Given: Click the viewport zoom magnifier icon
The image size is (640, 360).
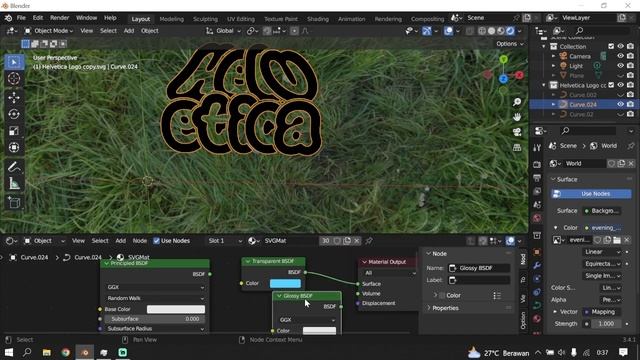Looking at the screenshot, I should pos(517,102).
